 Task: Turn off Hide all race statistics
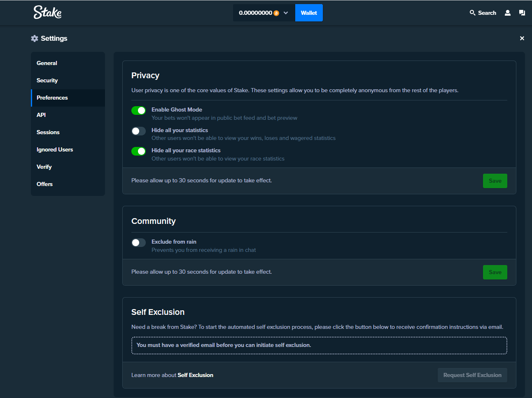tap(138, 151)
